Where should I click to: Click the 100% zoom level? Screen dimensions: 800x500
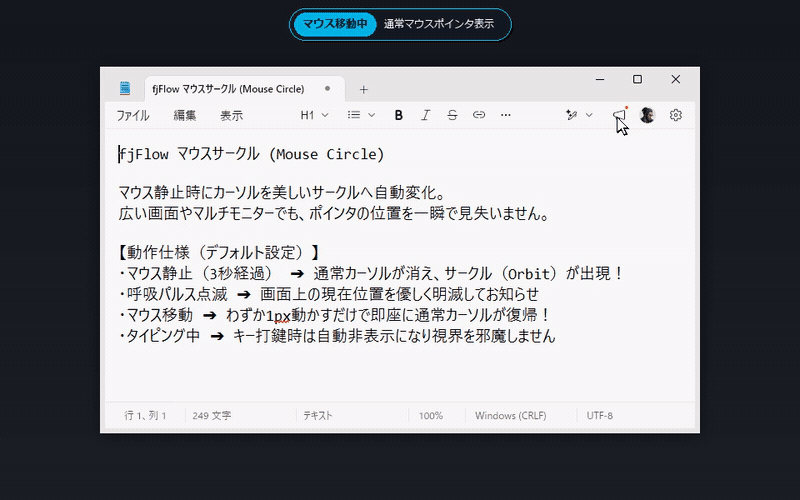(x=431, y=416)
